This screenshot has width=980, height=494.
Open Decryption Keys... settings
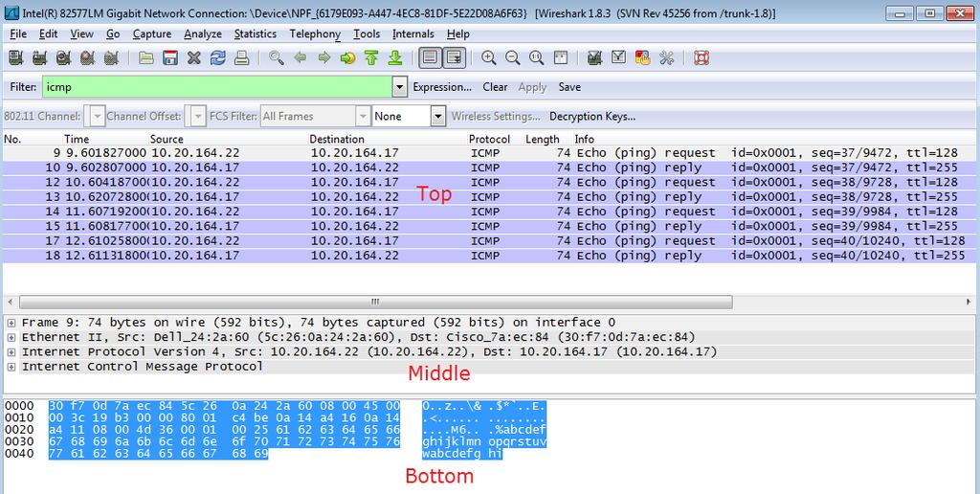(592, 116)
